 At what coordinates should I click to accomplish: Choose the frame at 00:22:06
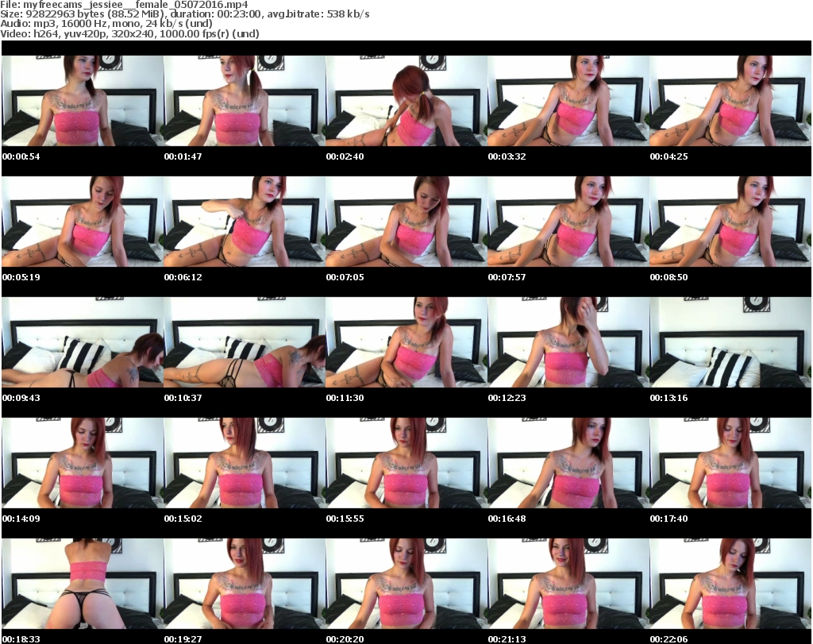[x=730, y=584]
